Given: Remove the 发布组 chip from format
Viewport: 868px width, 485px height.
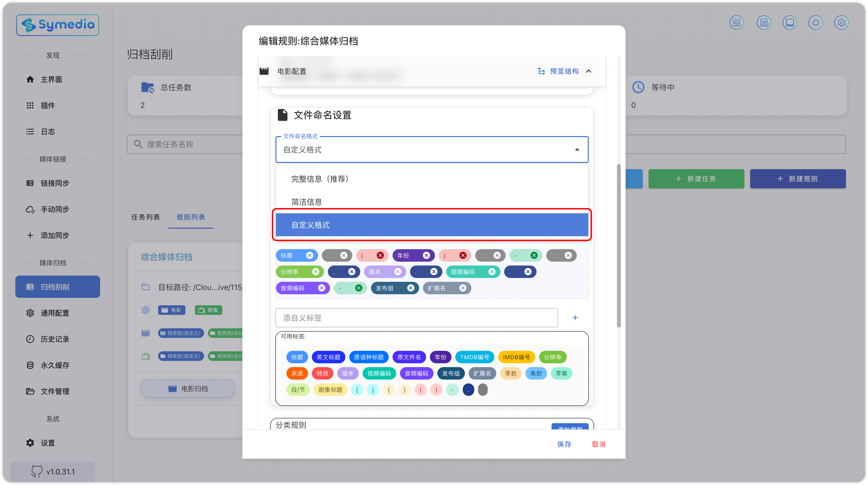Looking at the screenshot, I should coord(411,288).
